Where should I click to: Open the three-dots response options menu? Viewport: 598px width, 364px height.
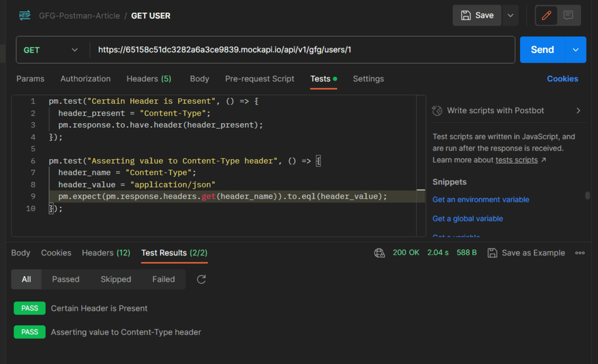(580, 253)
